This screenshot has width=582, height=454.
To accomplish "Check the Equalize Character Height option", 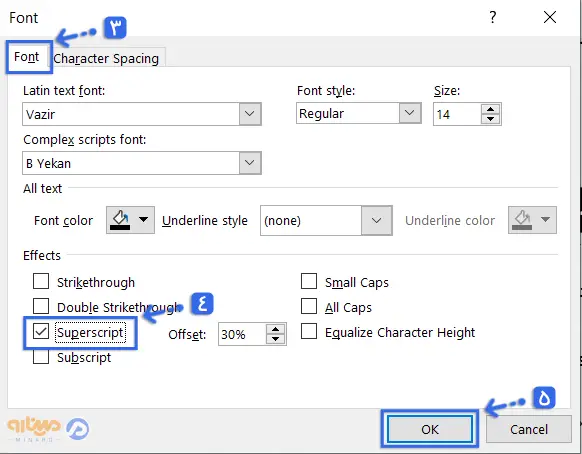I will coord(309,331).
